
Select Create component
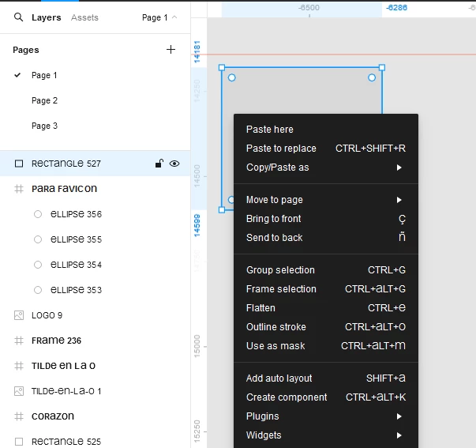coord(326,397)
